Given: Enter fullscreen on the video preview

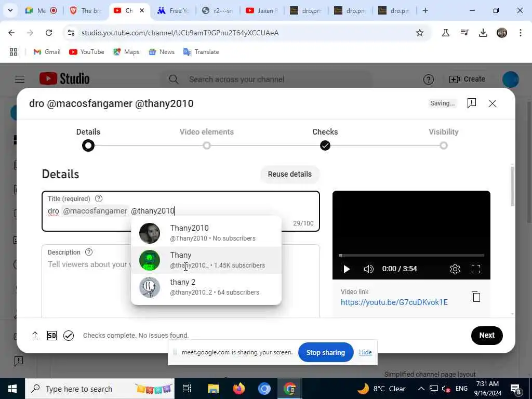Looking at the screenshot, I should (x=476, y=269).
